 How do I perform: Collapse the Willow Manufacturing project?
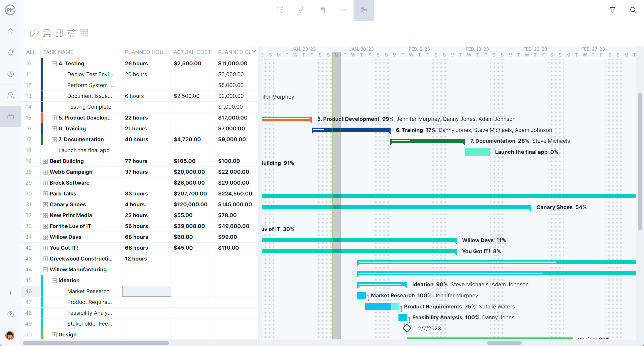pos(45,270)
